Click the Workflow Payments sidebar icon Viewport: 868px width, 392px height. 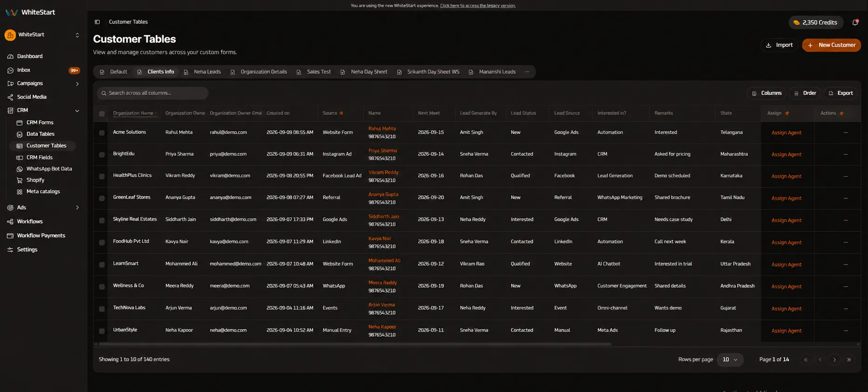[10, 236]
